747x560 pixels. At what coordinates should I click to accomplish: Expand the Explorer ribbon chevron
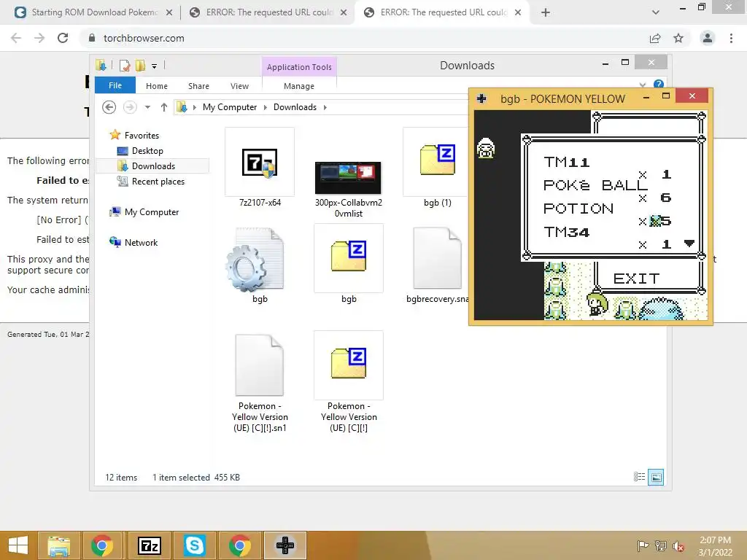pyautogui.click(x=643, y=85)
